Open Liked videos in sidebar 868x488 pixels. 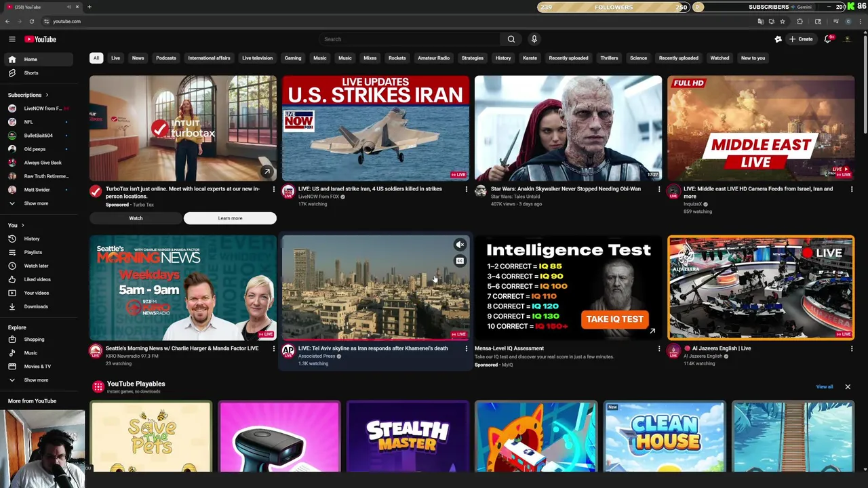38,279
